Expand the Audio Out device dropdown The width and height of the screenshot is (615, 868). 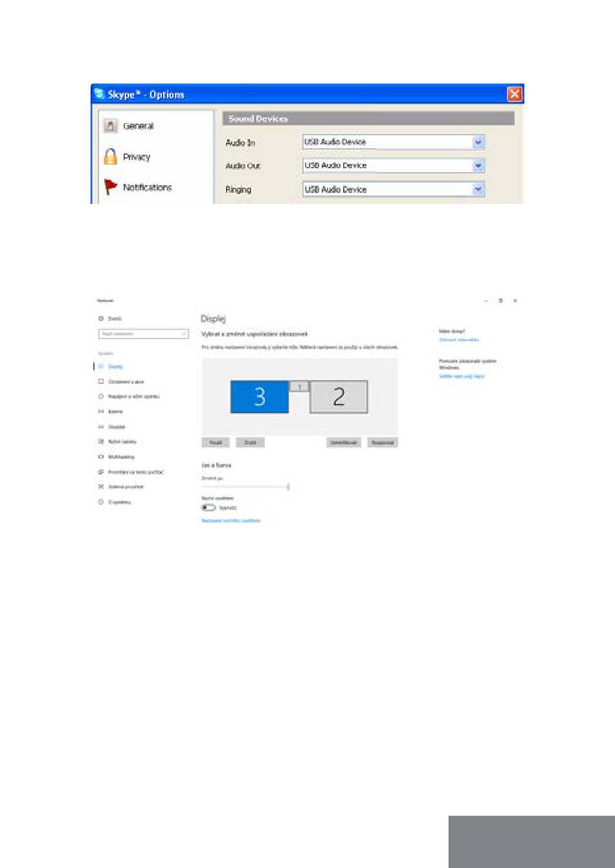click(x=478, y=166)
